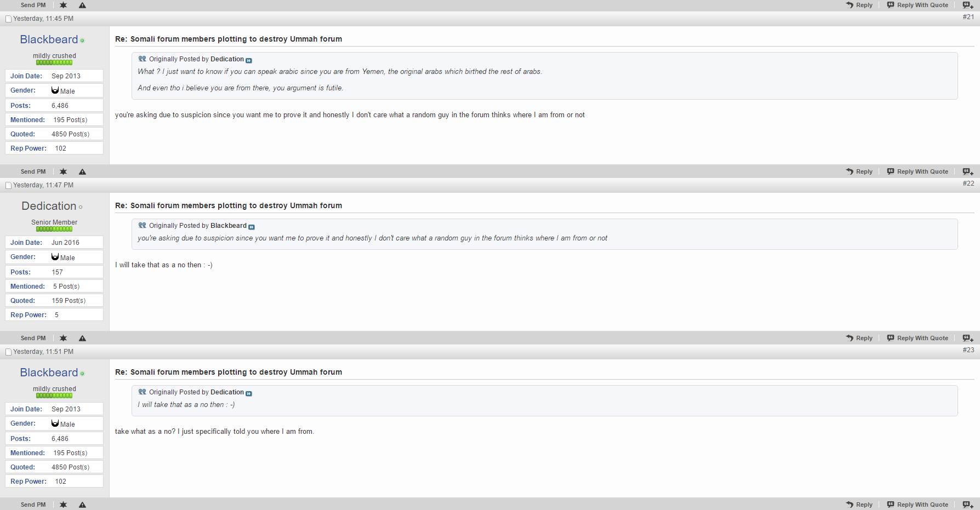980x510 pixels.
Task: Click the green reputation bar under Senior Member
Action: 54,229
